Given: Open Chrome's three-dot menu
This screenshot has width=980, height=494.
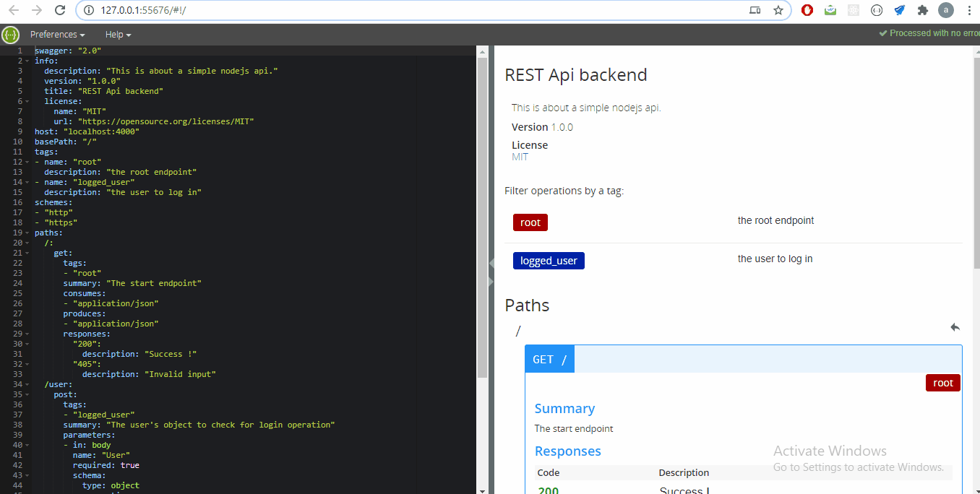Looking at the screenshot, I should pyautogui.click(x=968, y=10).
